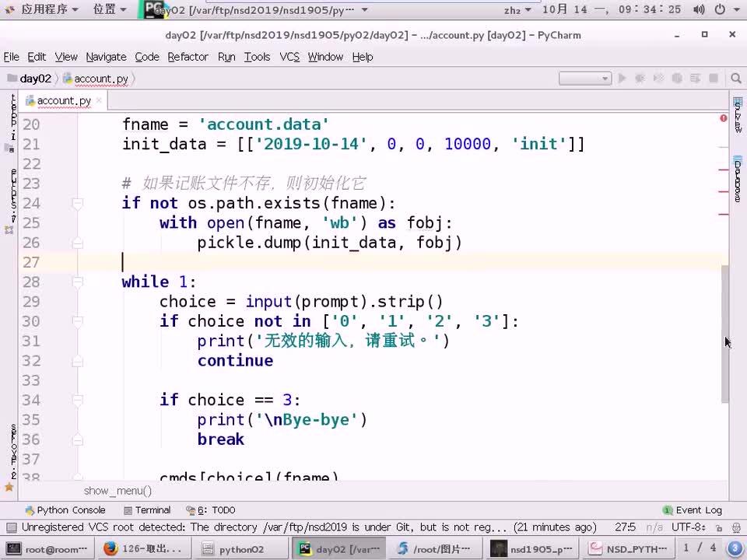This screenshot has width=747, height=560.
Task: Click fold end marker at line 26
Action: 78,243
